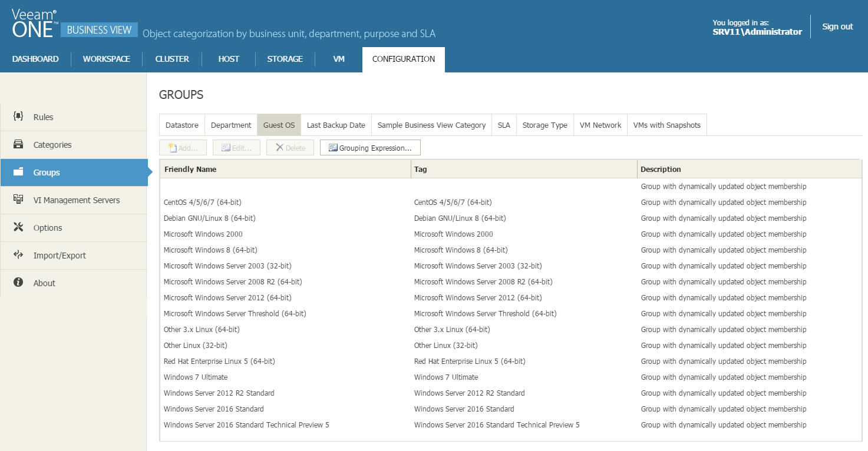Go to the Storage tab
Image resolution: width=868 pixels, height=451 pixels.
click(285, 59)
